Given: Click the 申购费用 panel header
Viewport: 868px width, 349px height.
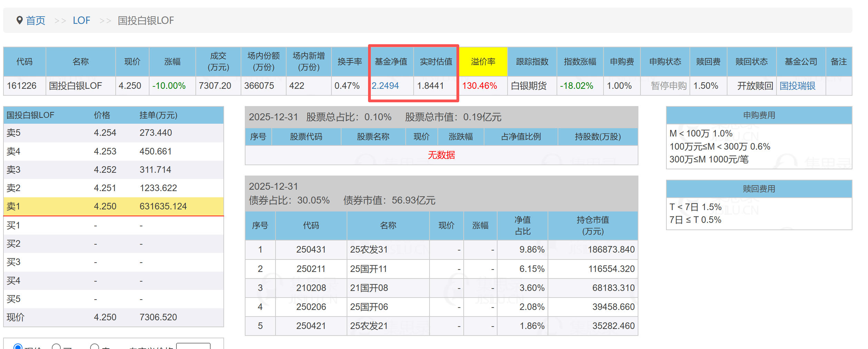Looking at the screenshot, I should coord(759,115).
